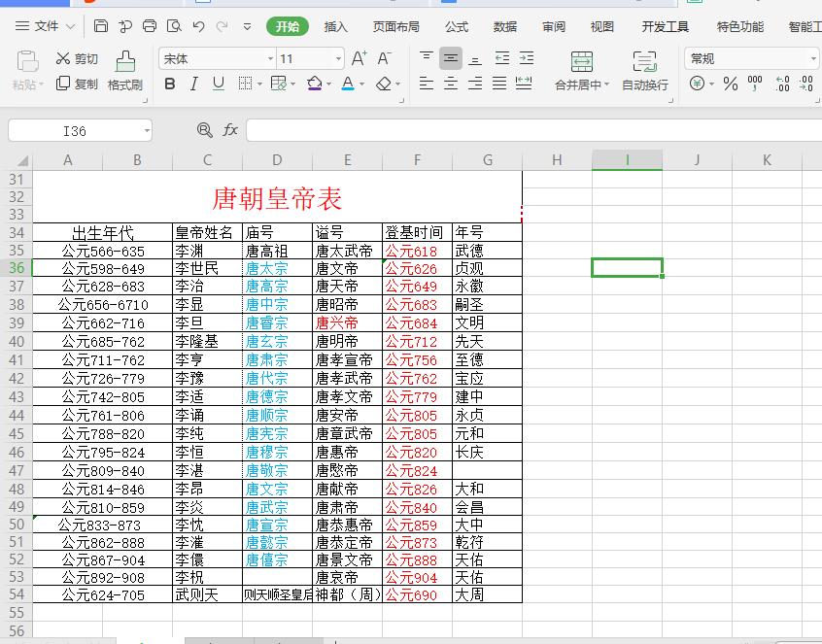Viewport: 822px width, 644px height.
Task: Select the italic formatting icon
Action: point(193,85)
